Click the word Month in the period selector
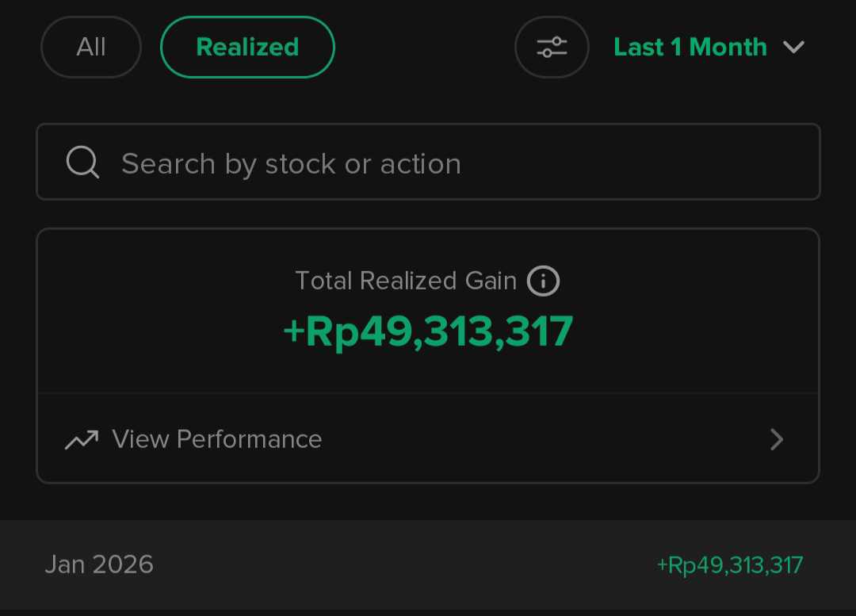 tap(728, 48)
